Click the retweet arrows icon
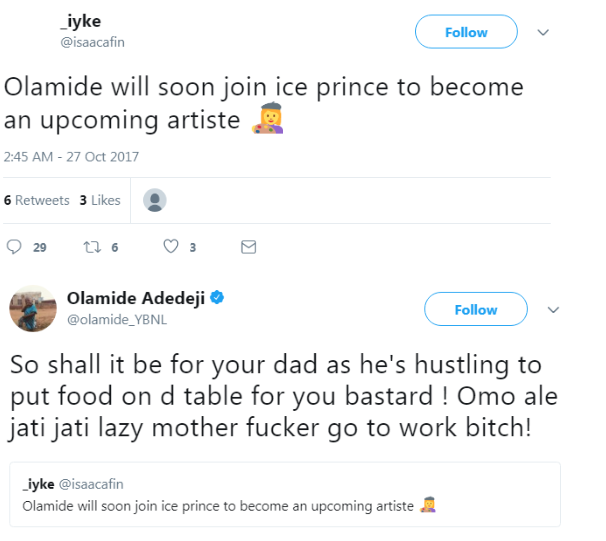 (89, 247)
